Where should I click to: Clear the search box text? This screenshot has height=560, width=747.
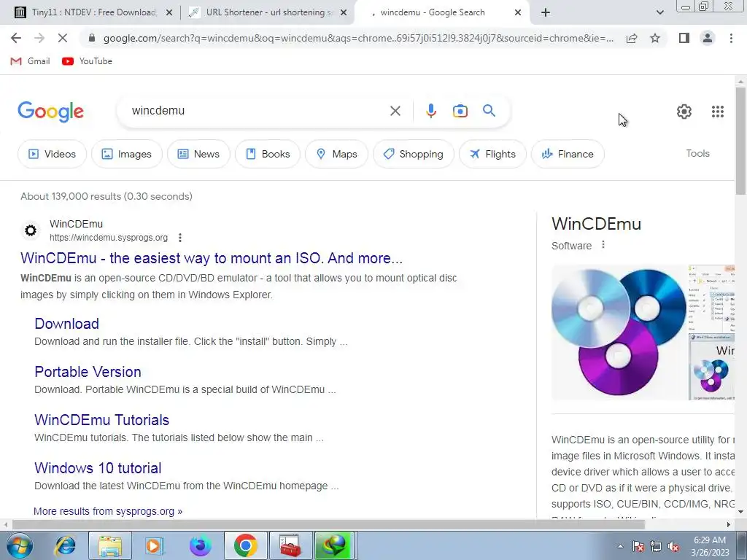point(395,111)
